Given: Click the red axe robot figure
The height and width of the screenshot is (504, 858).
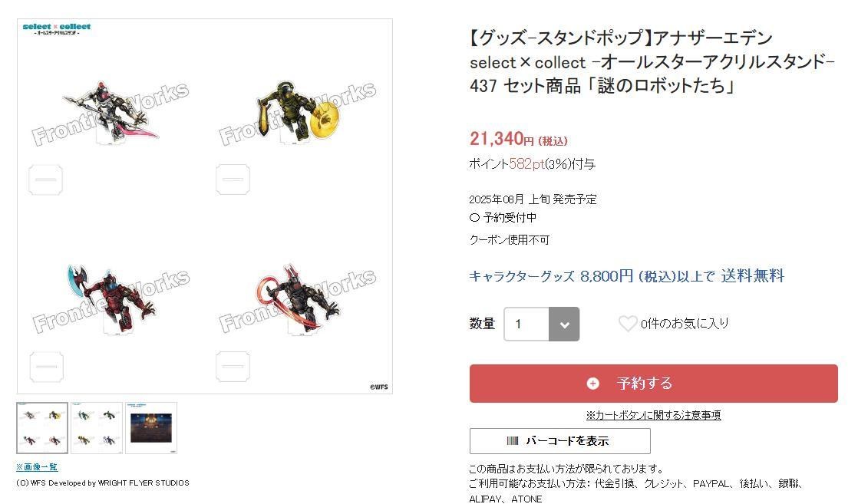Looking at the screenshot, I should [x=113, y=298].
